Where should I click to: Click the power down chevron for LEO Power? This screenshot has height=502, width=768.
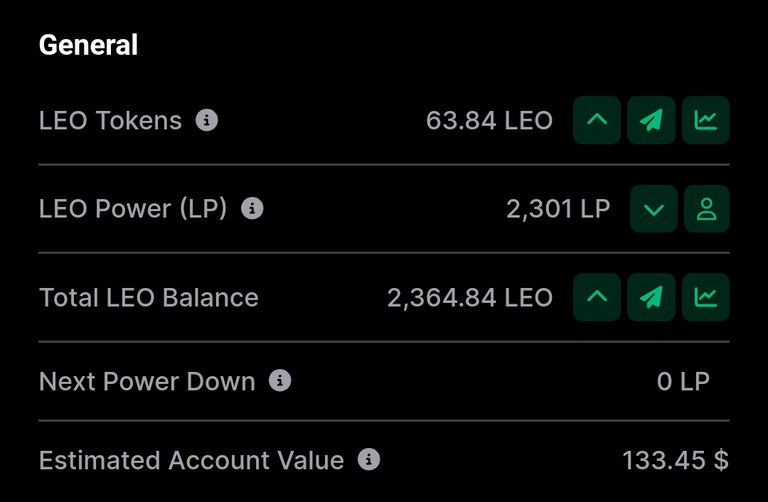pyautogui.click(x=653, y=209)
